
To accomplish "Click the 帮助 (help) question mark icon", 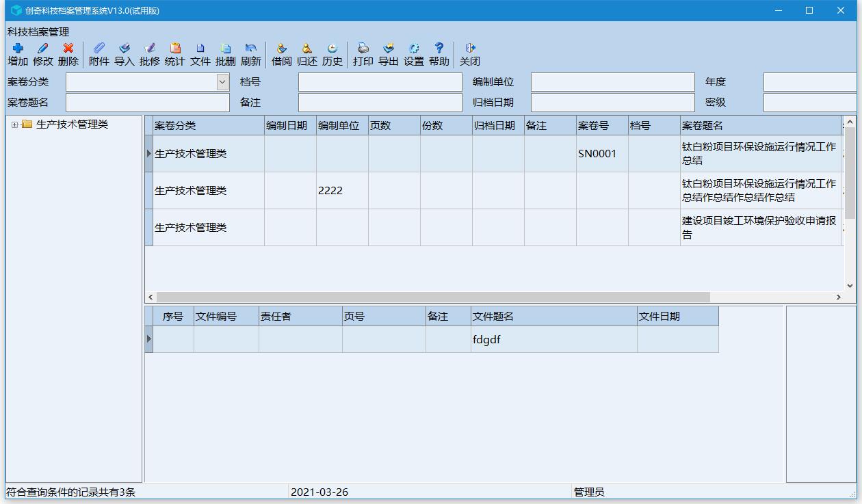I will tap(439, 48).
